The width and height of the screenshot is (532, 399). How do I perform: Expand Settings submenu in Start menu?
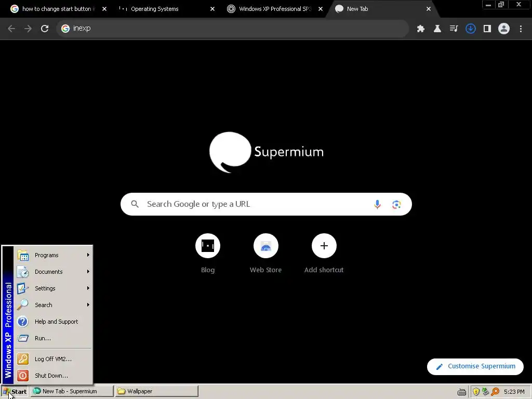[x=54, y=288]
